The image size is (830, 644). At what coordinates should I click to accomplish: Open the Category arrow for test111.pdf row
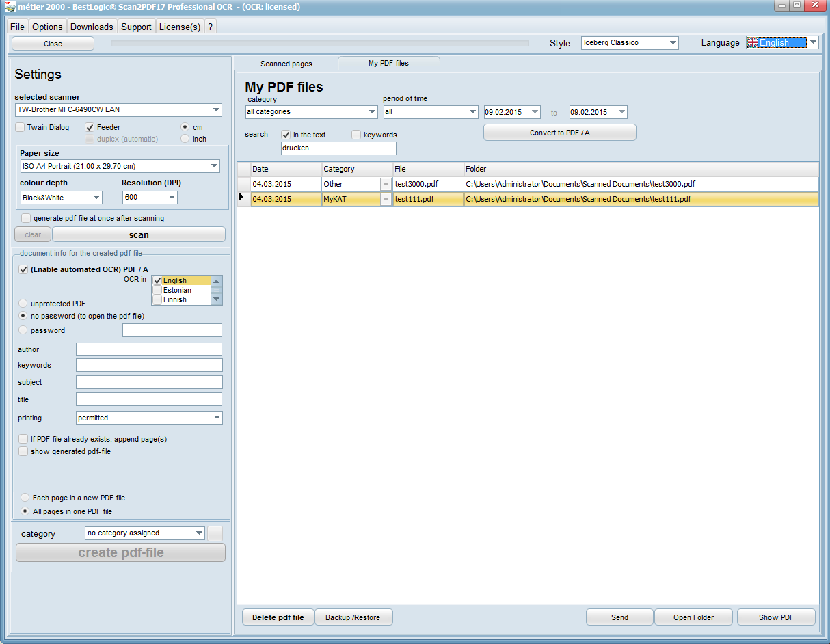386,200
